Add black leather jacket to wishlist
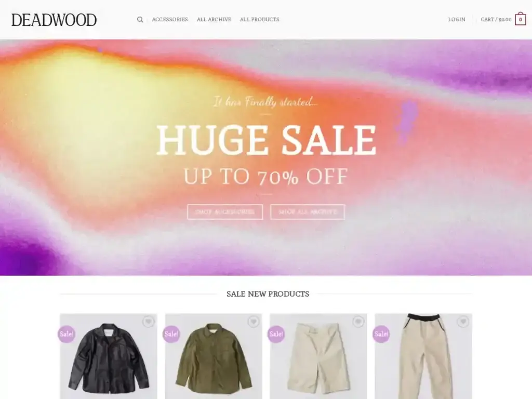532x399 pixels. (x=148, y=322)
